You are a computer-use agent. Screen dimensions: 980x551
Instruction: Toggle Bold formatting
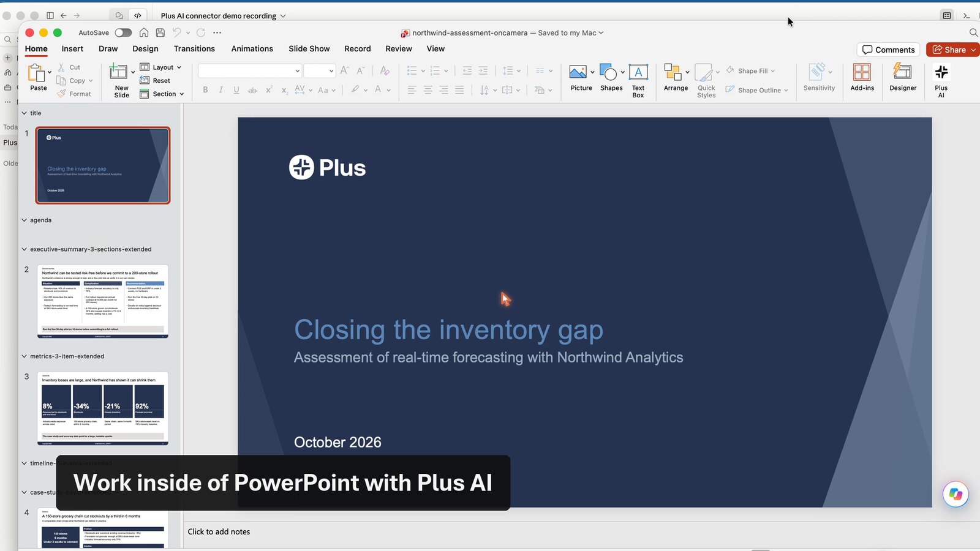point(205,90)
